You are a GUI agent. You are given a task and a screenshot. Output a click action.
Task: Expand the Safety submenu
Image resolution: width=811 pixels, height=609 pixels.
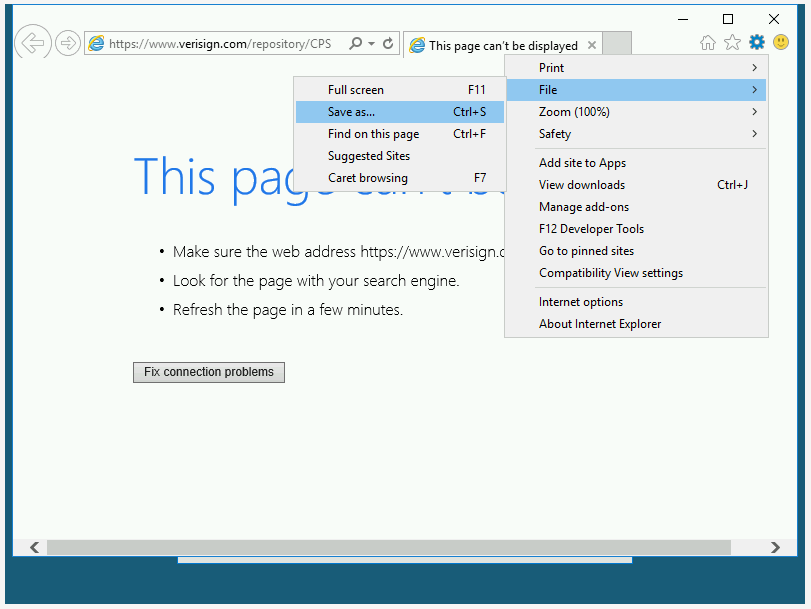(636, 134)
